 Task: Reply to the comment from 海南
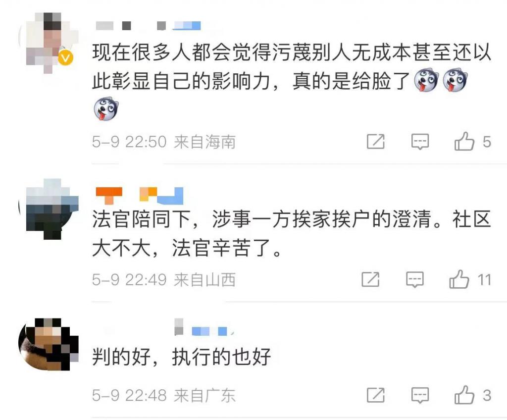[x=420, y=142]
